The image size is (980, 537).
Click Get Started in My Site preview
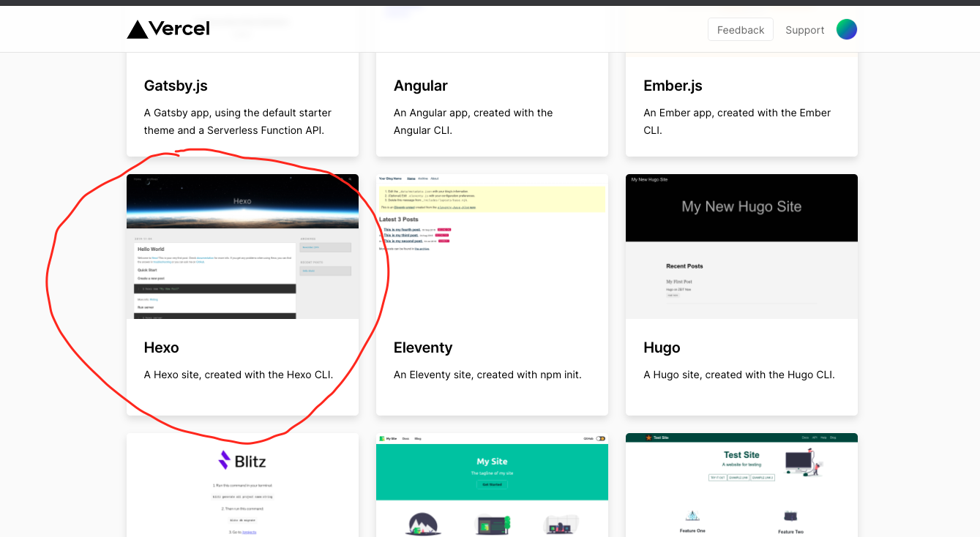(x=492, y=484)
